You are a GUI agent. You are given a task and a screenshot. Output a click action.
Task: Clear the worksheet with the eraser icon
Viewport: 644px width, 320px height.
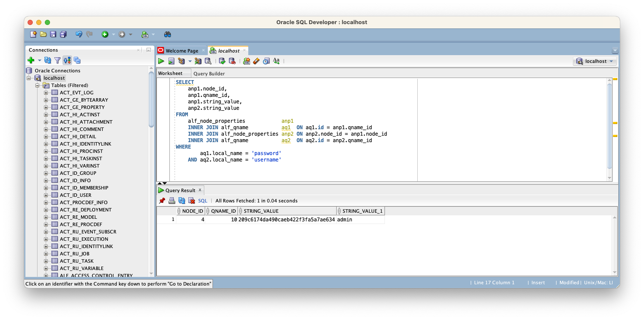click(x=256, y=61)
